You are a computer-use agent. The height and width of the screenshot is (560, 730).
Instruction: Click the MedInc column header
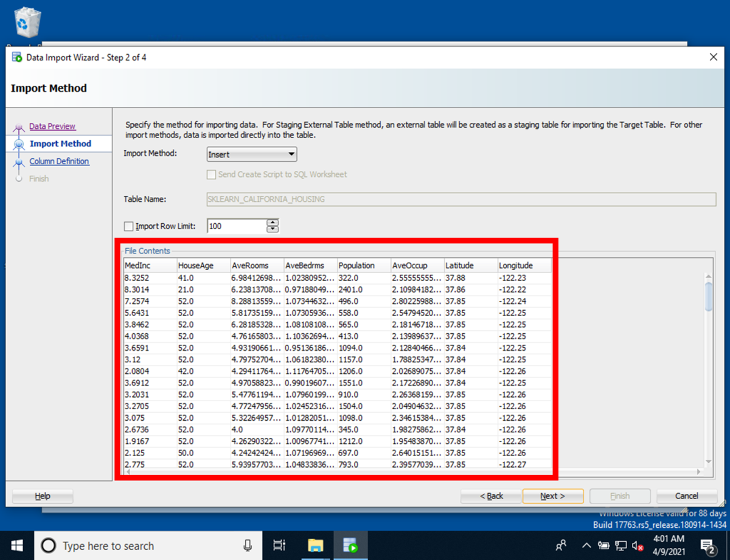click(150, 266)
